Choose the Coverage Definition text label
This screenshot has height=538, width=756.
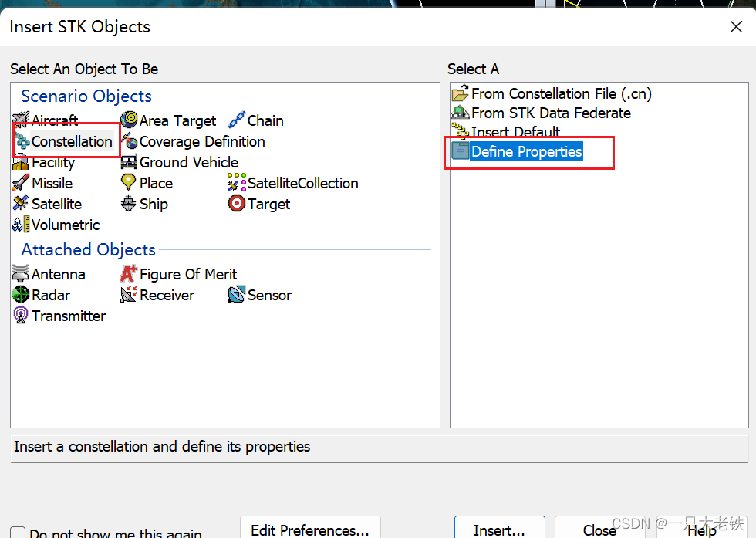[202, 142]
